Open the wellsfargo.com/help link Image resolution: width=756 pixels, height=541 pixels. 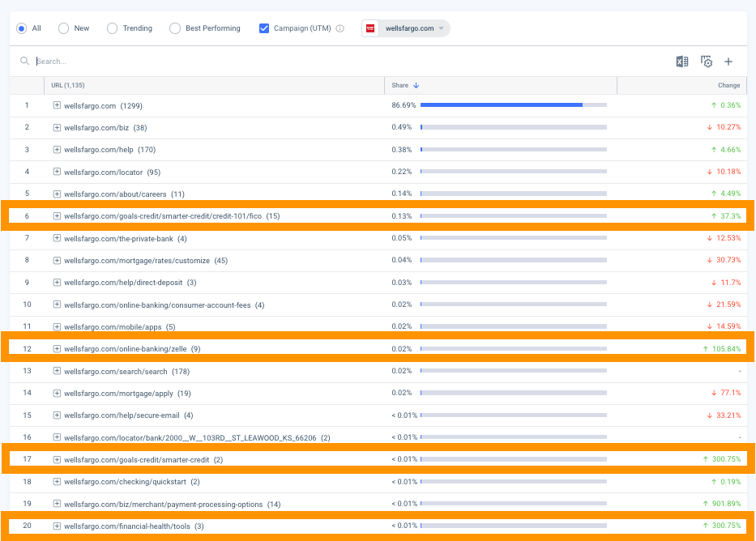tap(98, 150)
